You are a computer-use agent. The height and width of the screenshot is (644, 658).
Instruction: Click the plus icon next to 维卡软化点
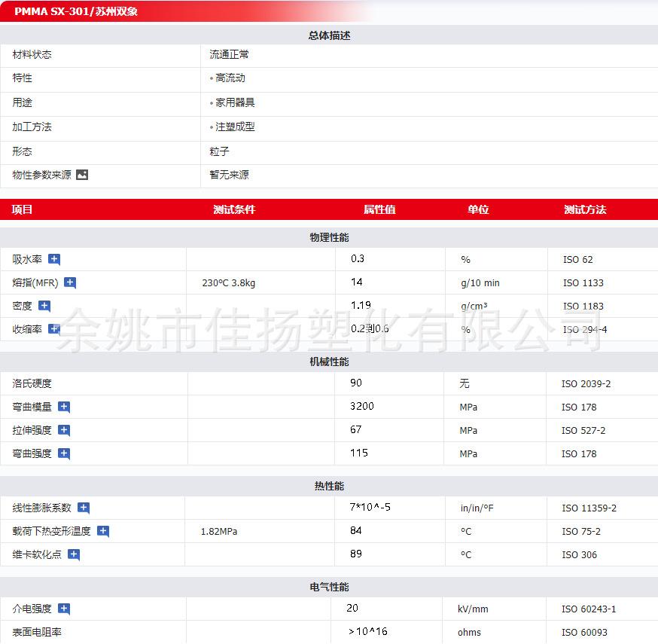click(x=74, y=554)
